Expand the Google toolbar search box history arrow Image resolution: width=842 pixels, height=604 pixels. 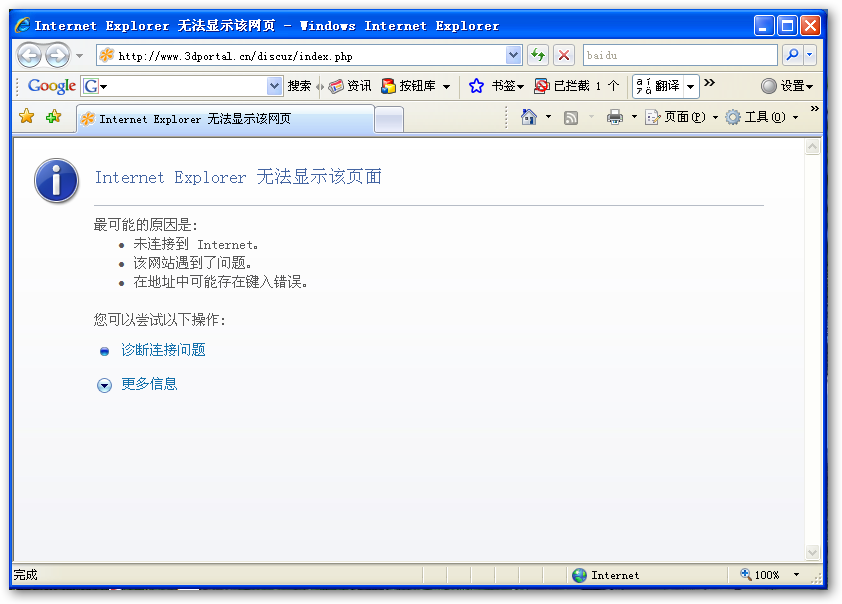tap(274, 85)
